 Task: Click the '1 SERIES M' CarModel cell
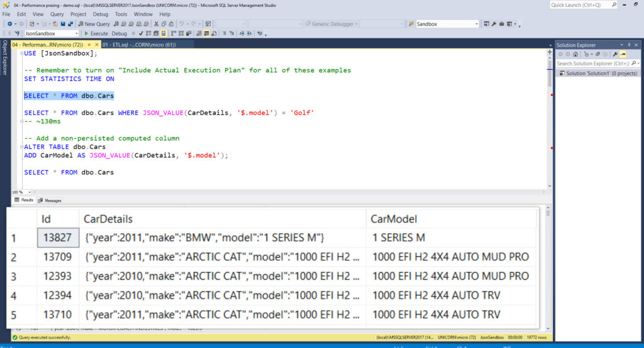(x=451, y=237)
